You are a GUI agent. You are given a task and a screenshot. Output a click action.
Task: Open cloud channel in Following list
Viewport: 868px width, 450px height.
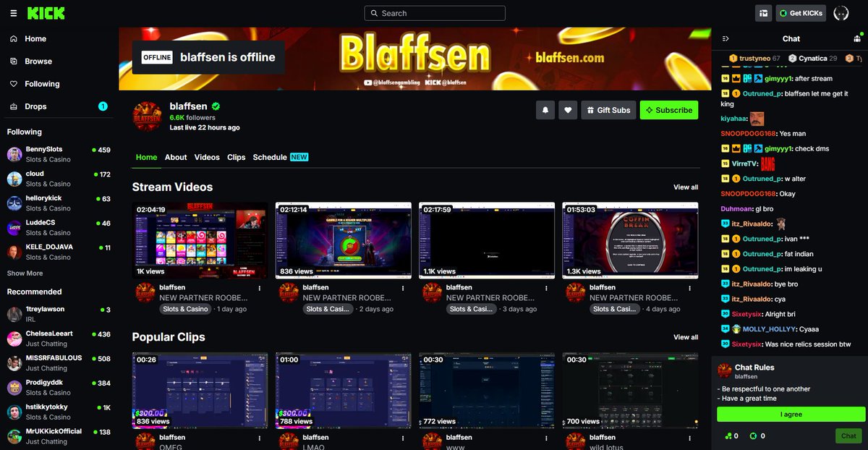[x=59, y=179]
